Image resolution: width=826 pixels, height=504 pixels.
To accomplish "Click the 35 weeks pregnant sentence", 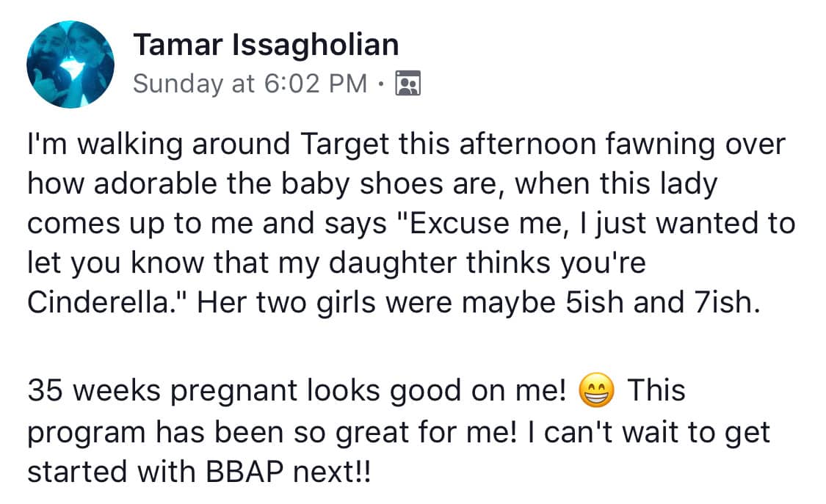I will 297,390.
